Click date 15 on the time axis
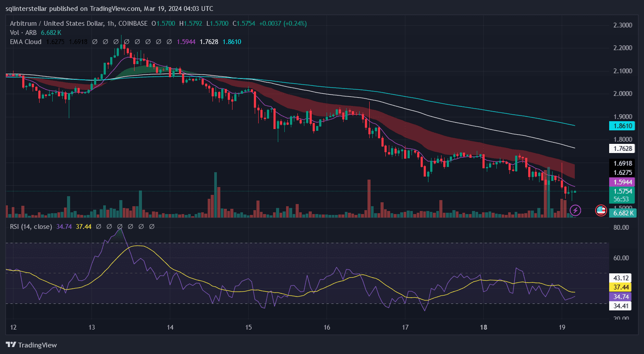 (x=248, y=327)
